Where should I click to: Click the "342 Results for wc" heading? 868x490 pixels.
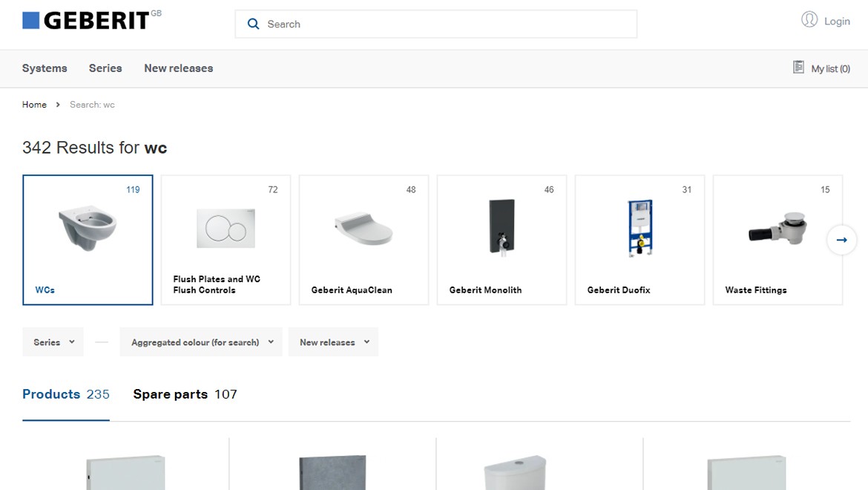point(95,148)
